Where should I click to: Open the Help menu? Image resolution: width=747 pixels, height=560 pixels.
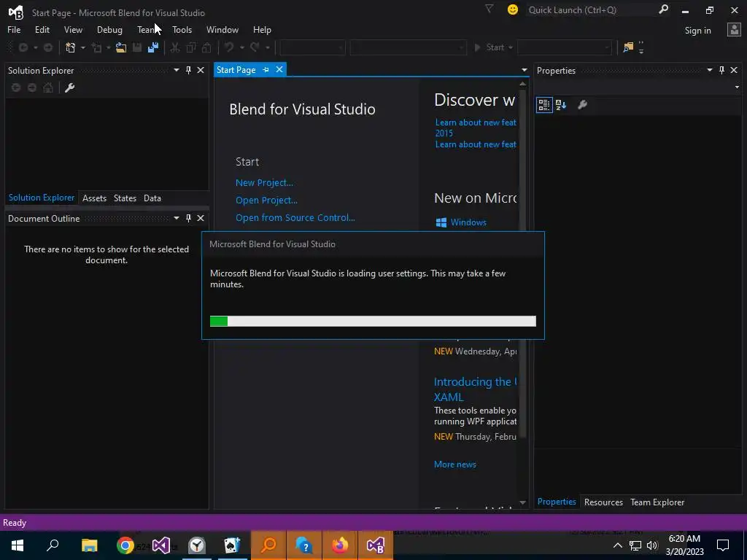click(262, 29)
